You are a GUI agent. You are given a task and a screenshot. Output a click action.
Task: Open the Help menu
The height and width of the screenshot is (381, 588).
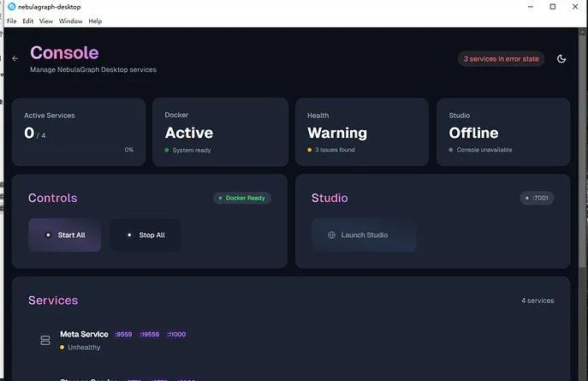tap(95, 21)
